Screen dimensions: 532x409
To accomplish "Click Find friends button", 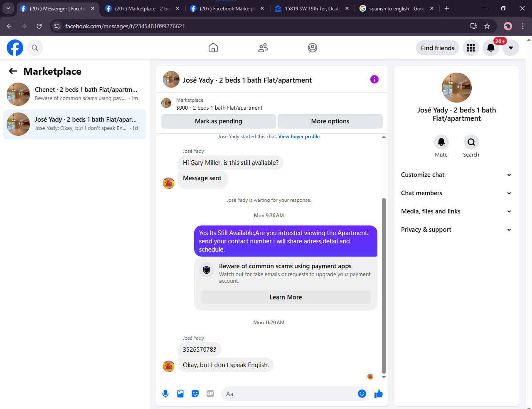I will click(438, 48).
